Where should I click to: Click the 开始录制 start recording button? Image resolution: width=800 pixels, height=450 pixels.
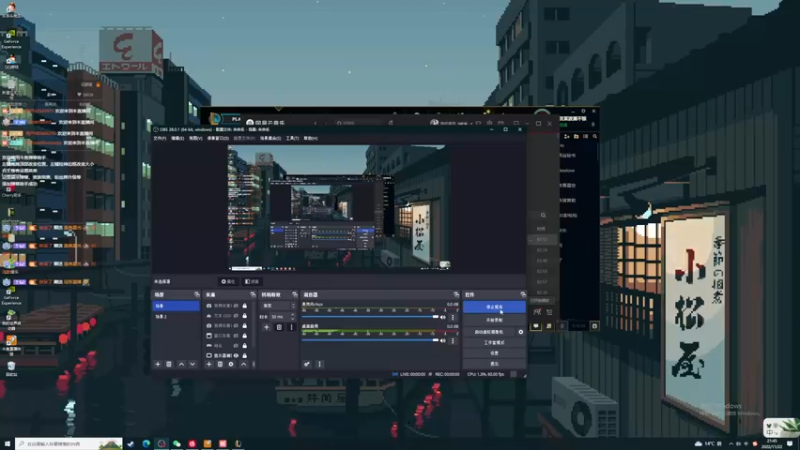[x=494, y=320]
